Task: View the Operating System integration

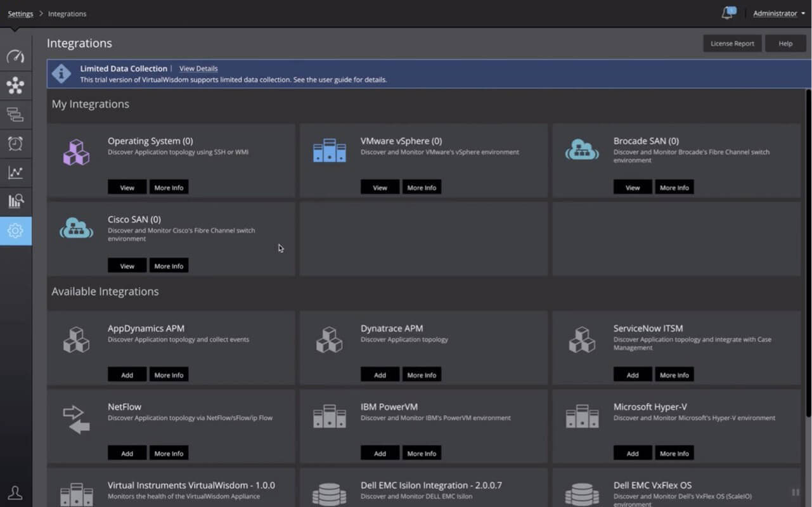Action: pyautogui.click(x=127, y=188)
